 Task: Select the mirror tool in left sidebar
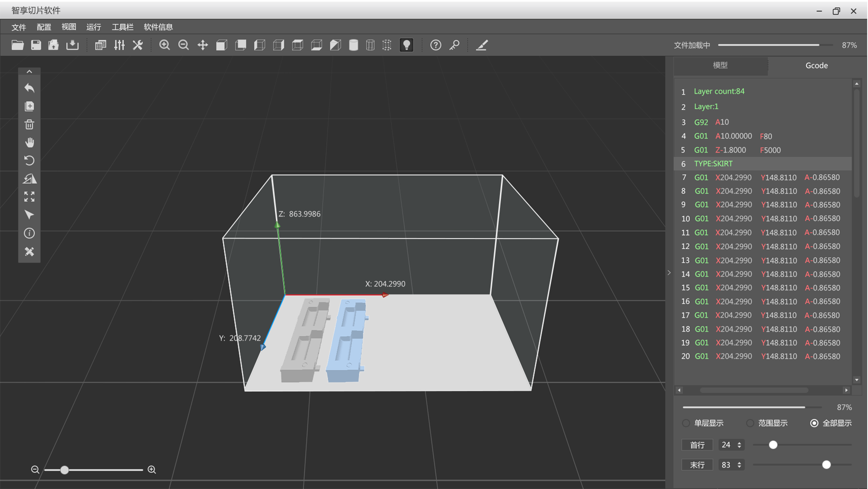pyautogui.click(x=29, y=179)
